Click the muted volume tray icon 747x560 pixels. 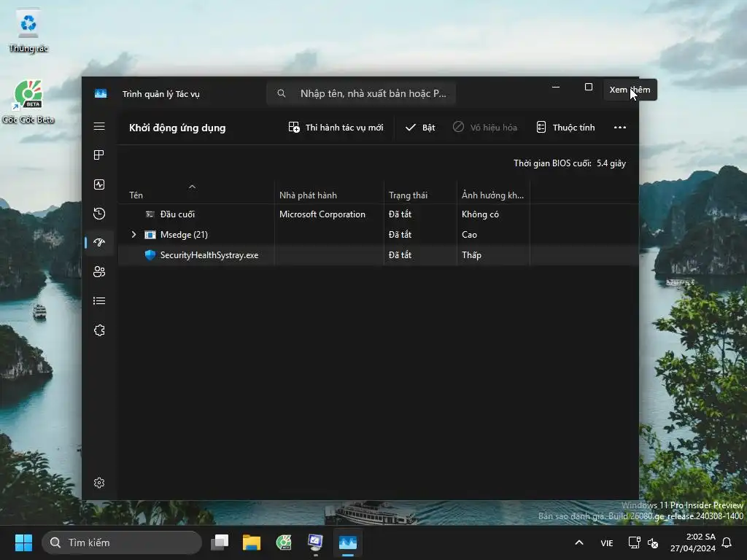[653, 542]
